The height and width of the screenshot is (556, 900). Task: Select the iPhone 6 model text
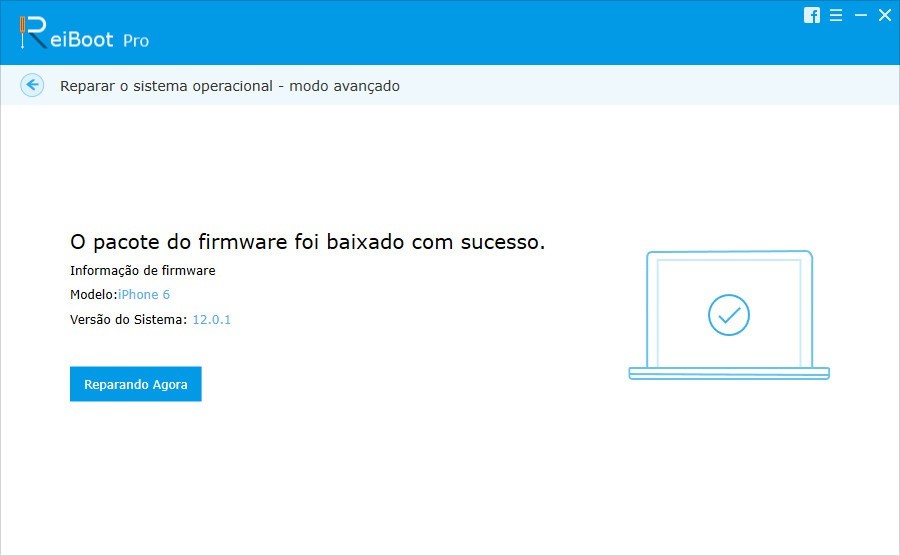tap(144, 294)
